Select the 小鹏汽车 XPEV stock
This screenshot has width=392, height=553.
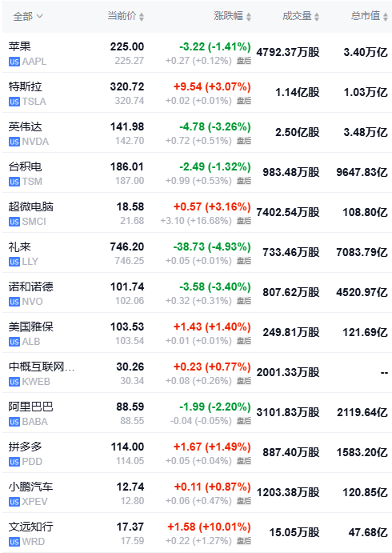coord(197,493)
